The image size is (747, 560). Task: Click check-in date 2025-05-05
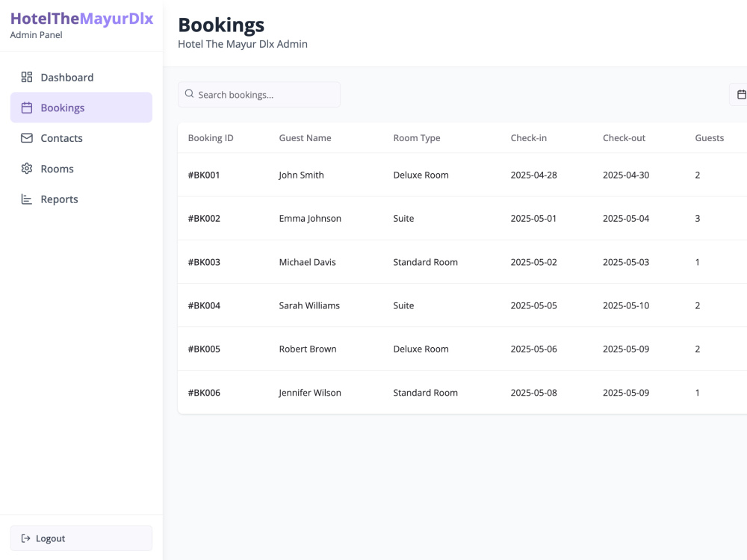click(533, 305)
